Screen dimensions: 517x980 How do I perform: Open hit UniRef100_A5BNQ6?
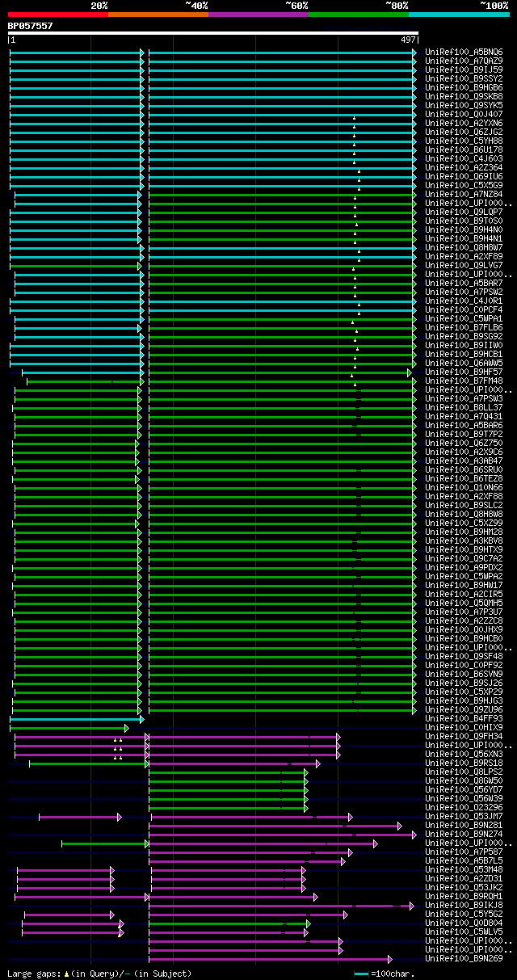pos(464,52)
